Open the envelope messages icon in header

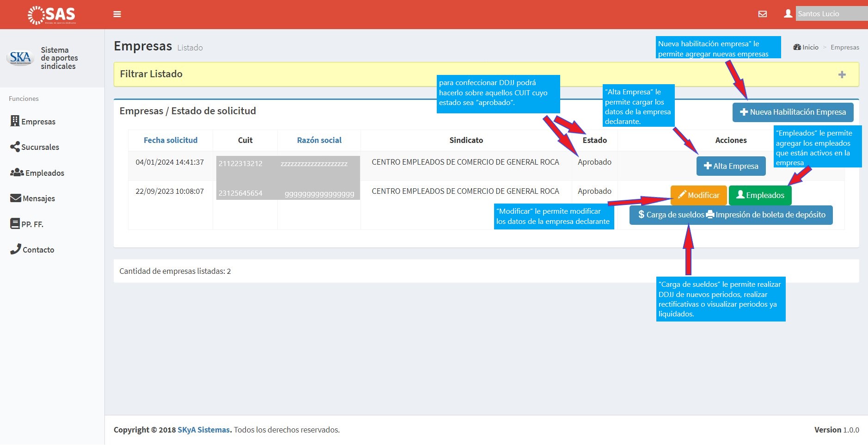(762, 14)
